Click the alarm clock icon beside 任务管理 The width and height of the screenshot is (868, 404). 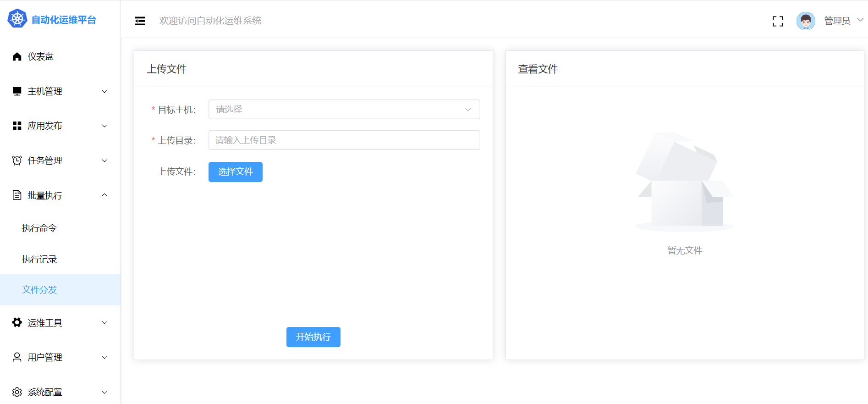[x=17, y=160]
